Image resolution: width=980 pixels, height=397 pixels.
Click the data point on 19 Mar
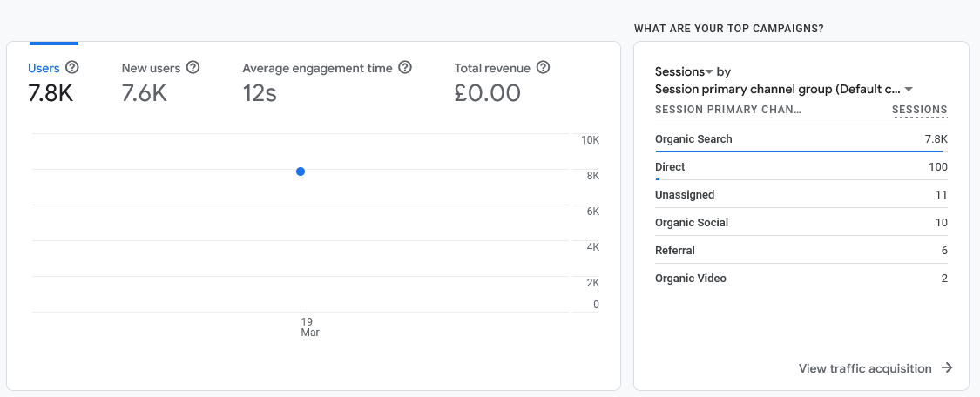[x=301, y=172]
